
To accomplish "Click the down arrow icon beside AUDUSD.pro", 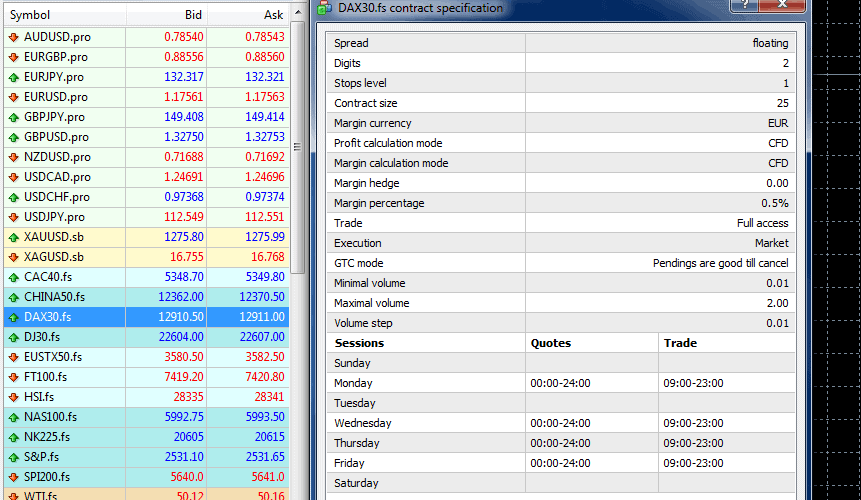I will point(14,37).
